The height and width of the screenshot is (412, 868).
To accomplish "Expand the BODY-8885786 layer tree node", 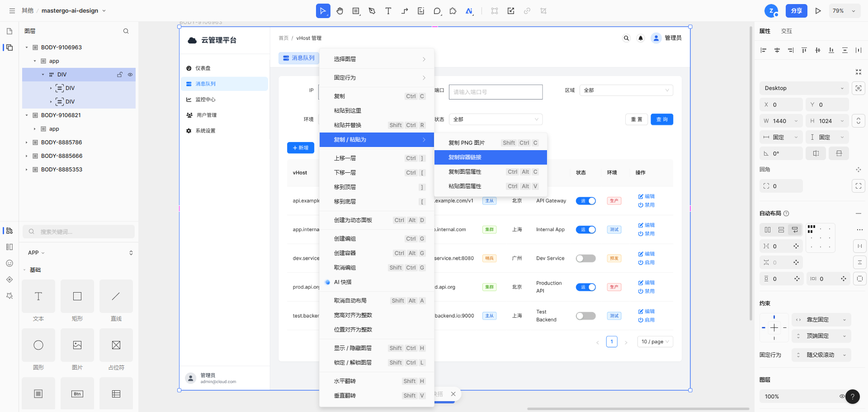I will pos(26,142).
